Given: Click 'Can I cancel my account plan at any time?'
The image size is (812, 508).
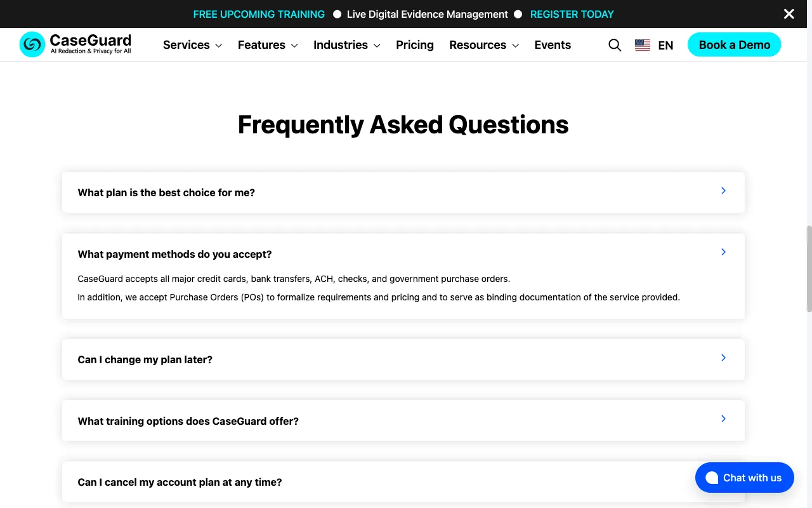Looking at the screenshot, I should [x=180, y=482].
